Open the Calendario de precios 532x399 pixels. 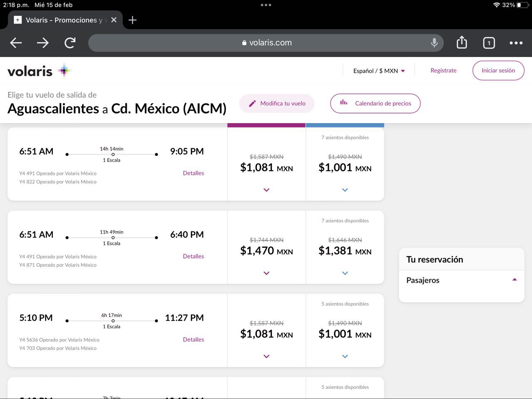375,103
